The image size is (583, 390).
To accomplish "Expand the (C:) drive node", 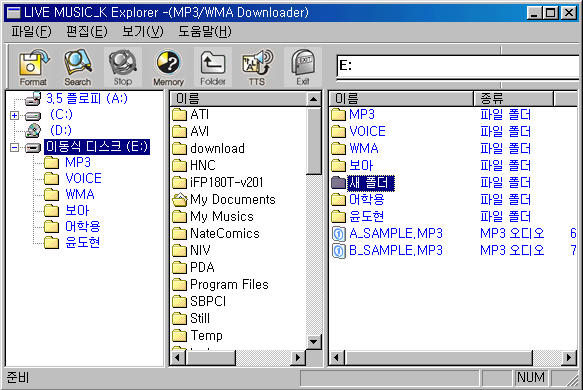I will coord(15,116).
